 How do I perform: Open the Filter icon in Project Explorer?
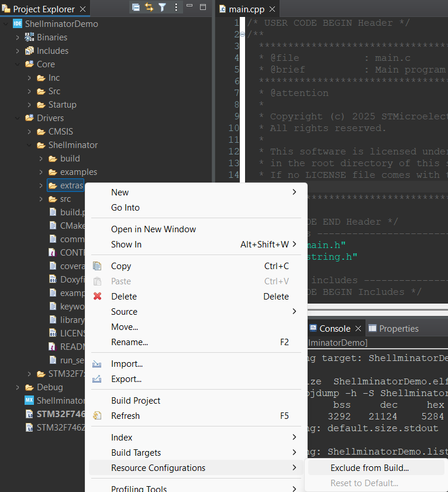coord(162,7)
